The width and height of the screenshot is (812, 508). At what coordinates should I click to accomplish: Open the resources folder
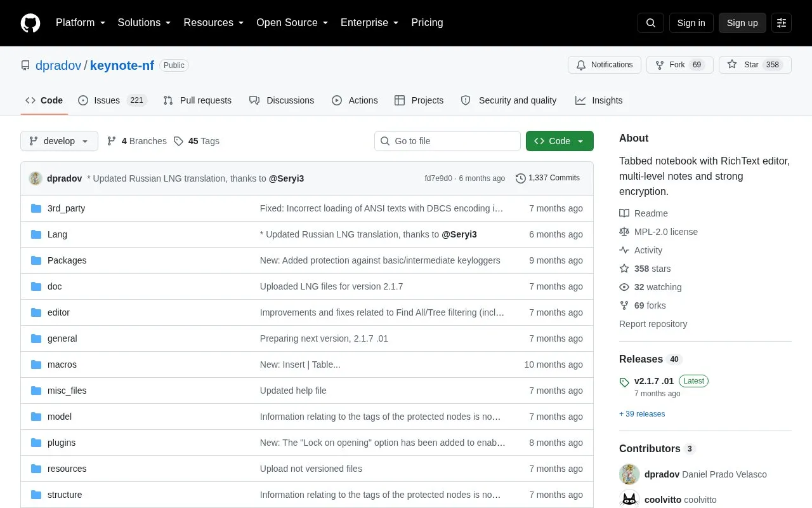(x=67, y=469)
